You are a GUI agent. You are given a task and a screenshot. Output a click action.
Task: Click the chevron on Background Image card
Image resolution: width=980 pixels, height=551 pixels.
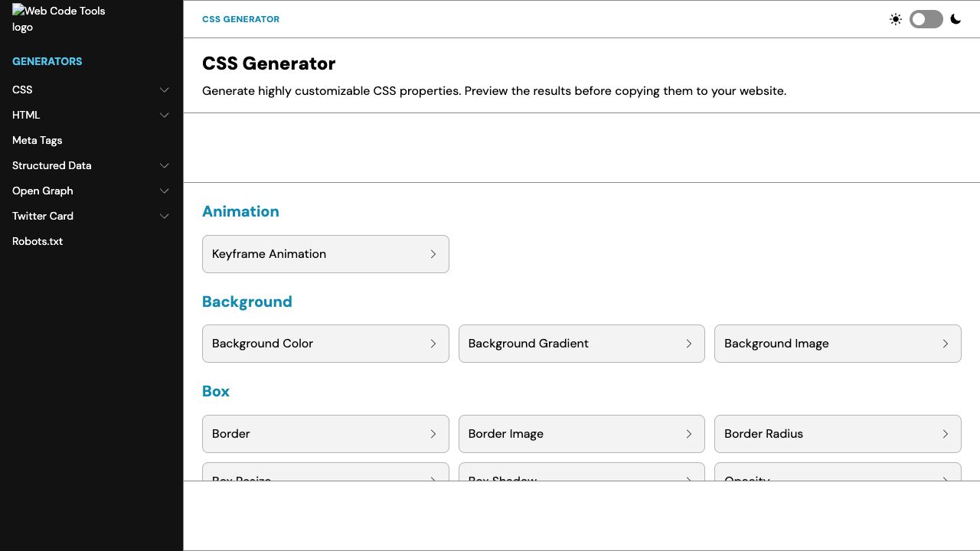945,344
